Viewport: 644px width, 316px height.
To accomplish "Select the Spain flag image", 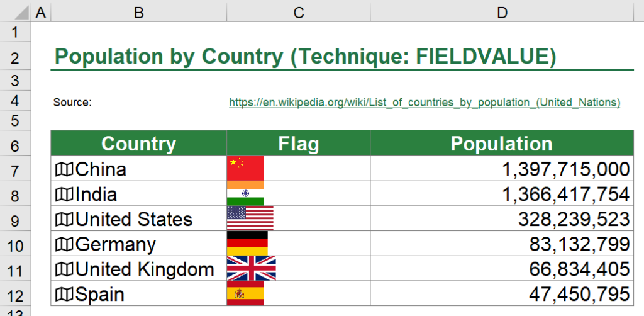I will [245, 293].
